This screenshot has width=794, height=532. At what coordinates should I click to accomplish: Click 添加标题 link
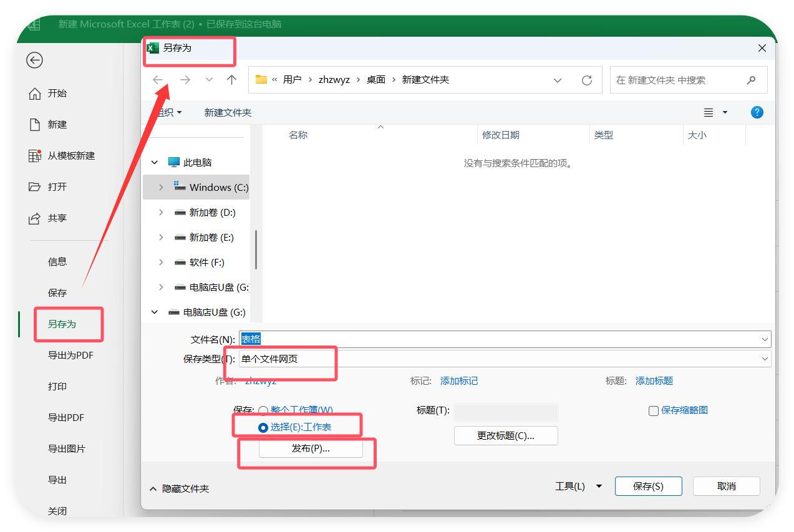coord(654,381)
